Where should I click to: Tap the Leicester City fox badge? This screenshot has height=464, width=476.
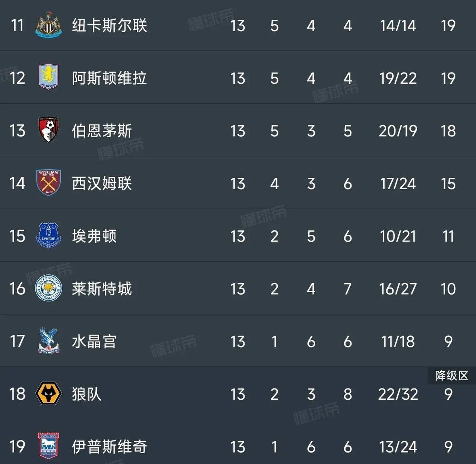coord(48,288)
